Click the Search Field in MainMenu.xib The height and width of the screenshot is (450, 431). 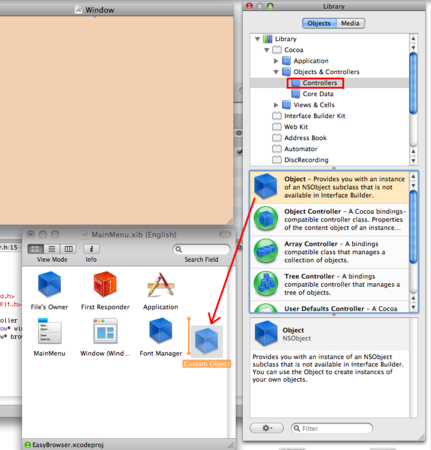tap(202, 249)
